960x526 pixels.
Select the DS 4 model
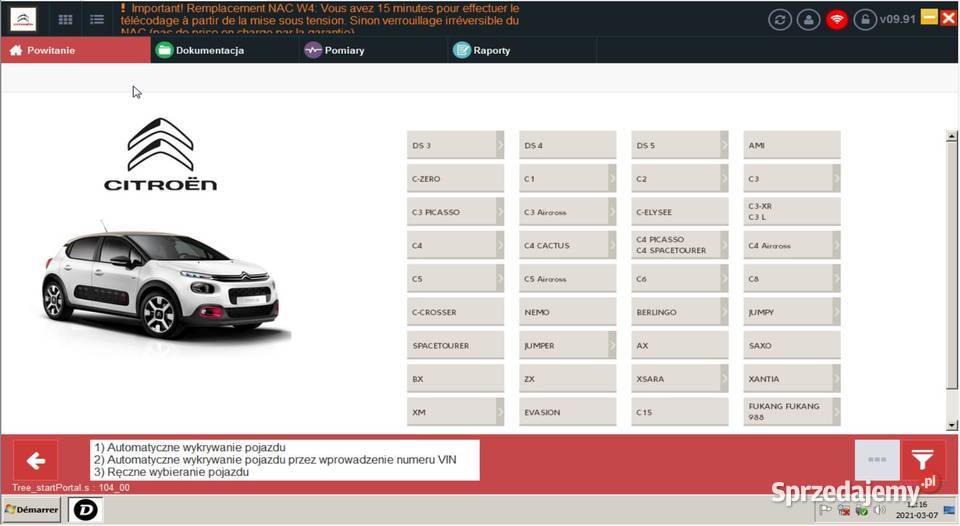[x=568, y=145]
